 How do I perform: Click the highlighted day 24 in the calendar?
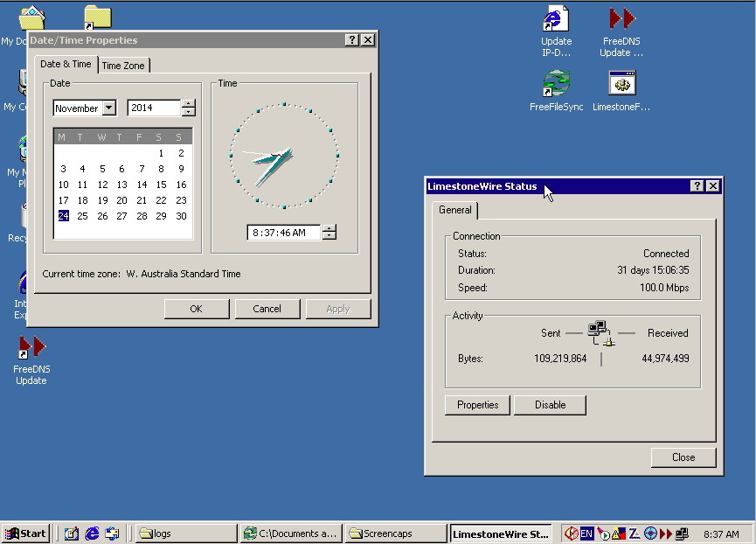coord(64,215)
